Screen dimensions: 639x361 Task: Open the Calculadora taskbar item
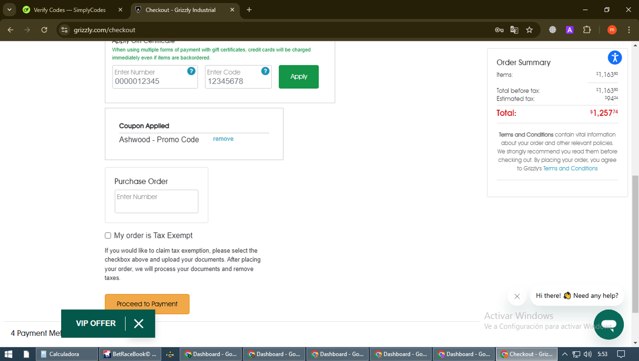67,354
